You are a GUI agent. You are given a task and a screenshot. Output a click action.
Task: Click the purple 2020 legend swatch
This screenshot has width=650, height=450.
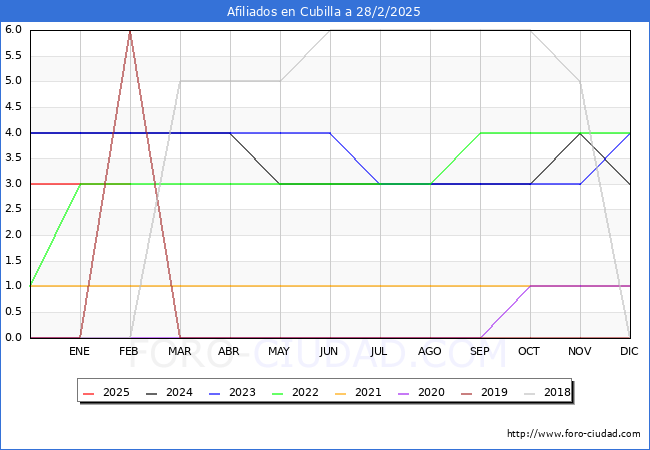tap(403, 393)
